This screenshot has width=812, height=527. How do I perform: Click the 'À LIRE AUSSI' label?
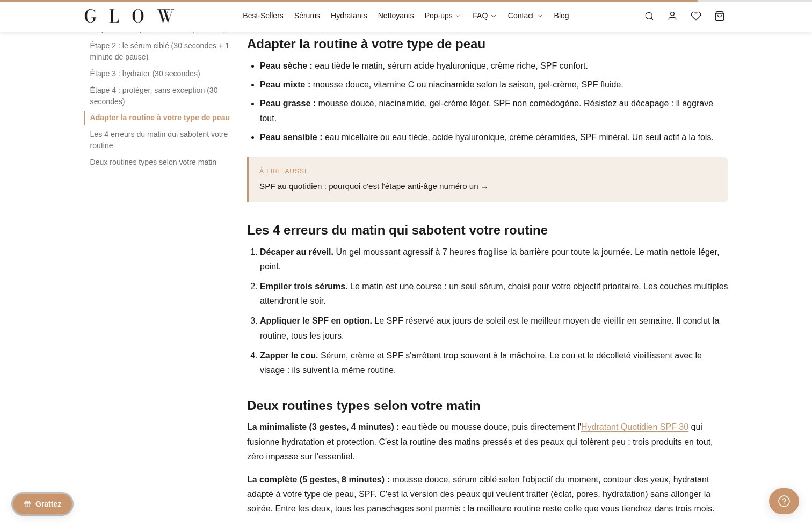tap(283, 171)
